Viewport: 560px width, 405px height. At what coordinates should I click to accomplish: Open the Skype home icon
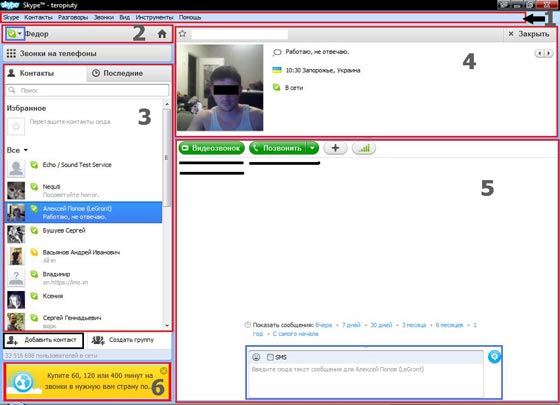pos(162,34)
